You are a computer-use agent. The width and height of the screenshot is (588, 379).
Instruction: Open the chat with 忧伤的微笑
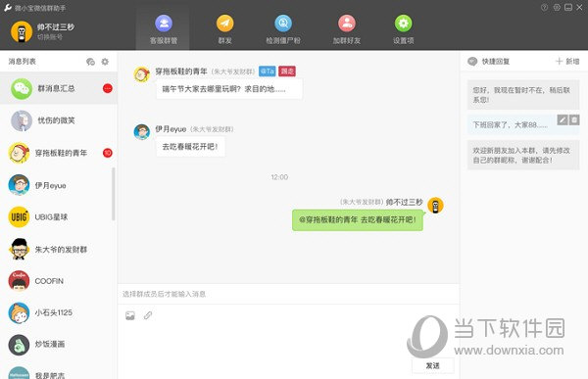coord(59,120)
